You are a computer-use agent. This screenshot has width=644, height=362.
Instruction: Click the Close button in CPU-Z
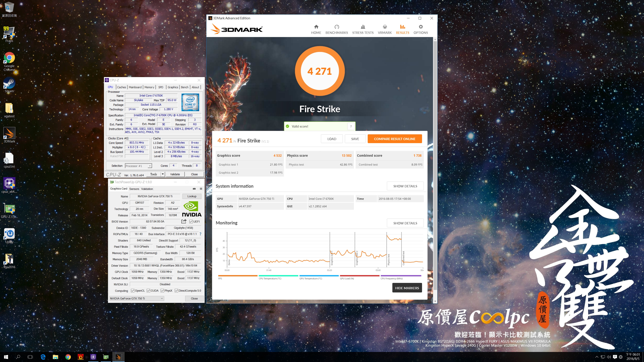(194, 174)
